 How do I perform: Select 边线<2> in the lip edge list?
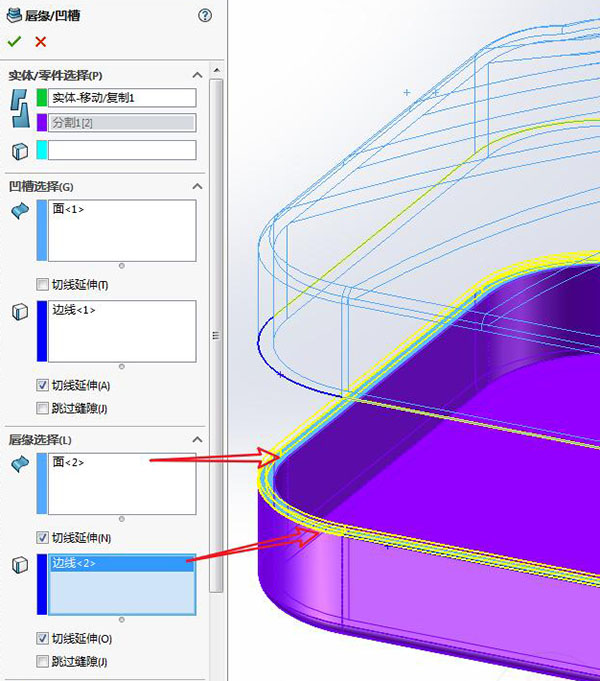122,563
